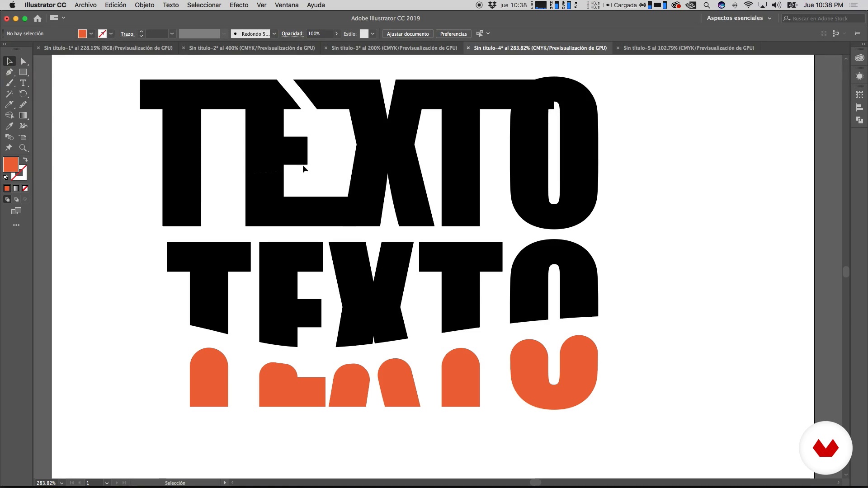Open the Estilo graphic style dropdown

373,34
